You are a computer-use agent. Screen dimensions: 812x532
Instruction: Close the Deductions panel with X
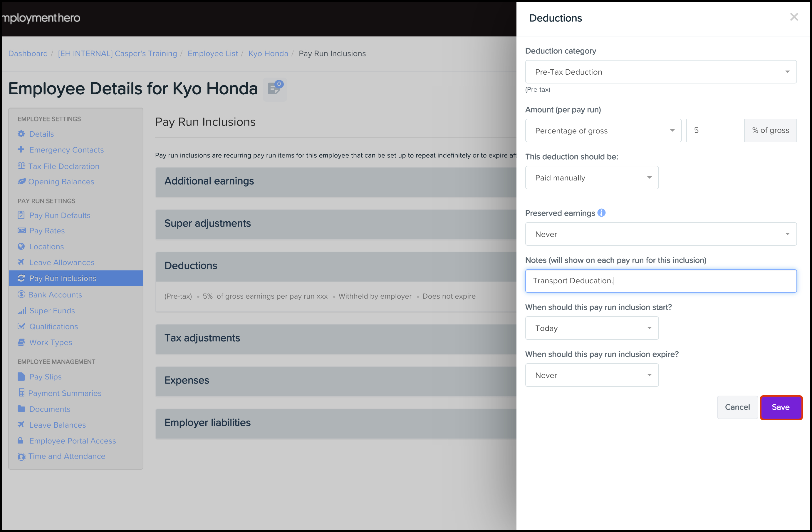point(794,17)
